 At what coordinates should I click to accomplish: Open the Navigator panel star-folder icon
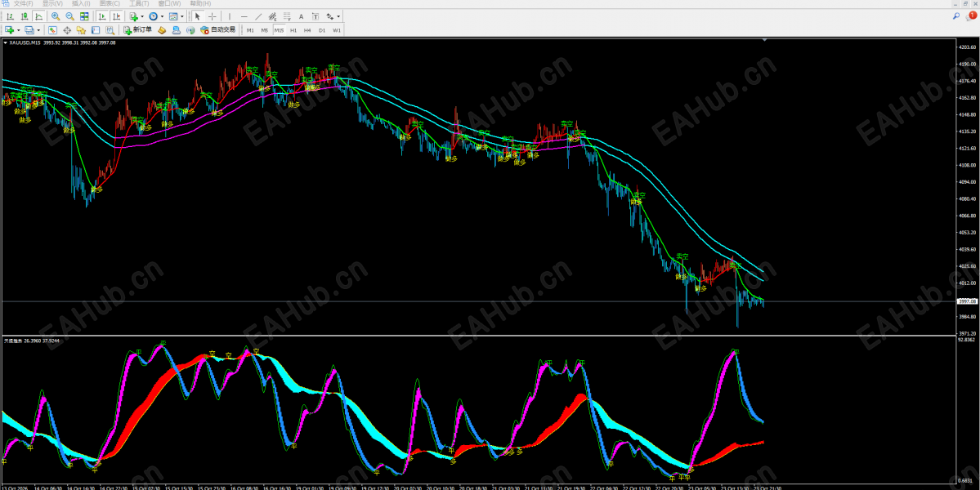click(81, 30)
